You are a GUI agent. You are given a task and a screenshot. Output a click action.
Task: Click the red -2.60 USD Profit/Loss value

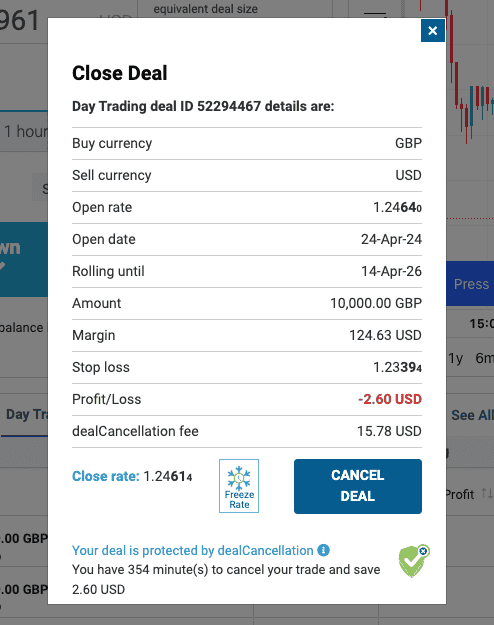click(x=390, y=399)
